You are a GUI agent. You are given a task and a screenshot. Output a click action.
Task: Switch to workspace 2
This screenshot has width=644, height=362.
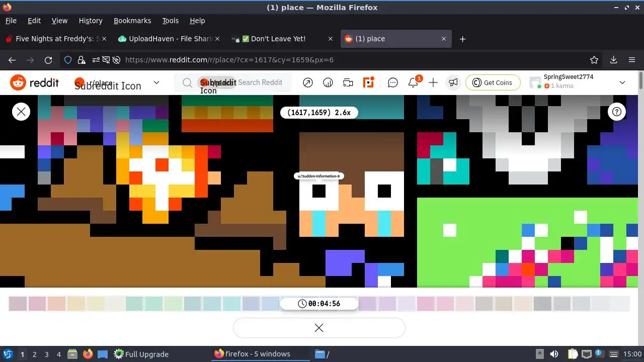click(x=34, y=354)
